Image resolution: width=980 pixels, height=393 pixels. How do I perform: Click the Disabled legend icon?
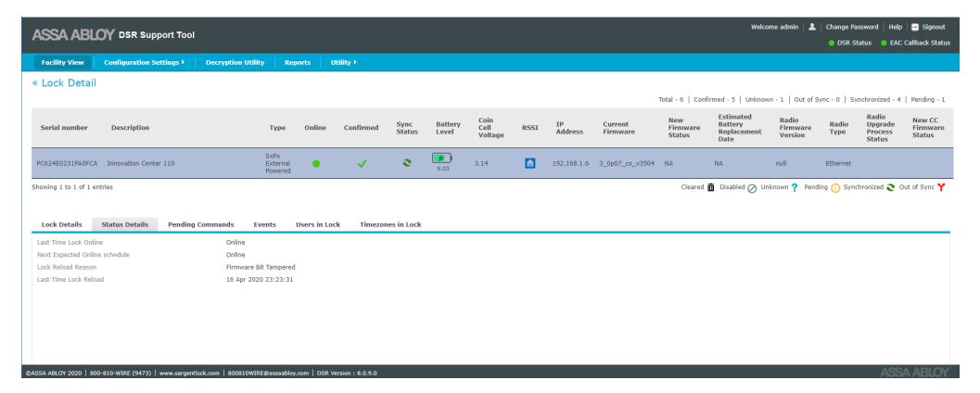point(752,188)
